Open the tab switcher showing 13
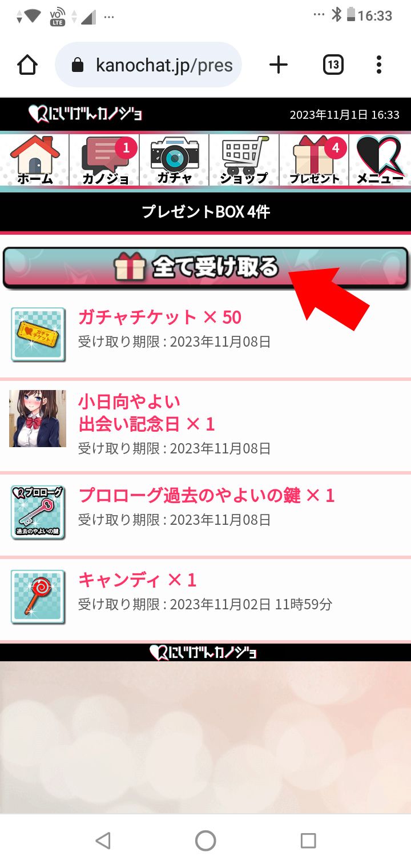The height and width of the screenshot is (868, 411). (333, 65)
